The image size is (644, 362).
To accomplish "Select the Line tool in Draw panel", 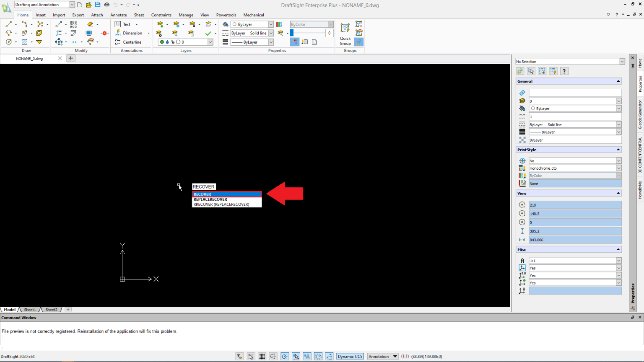I will [x=8, y=24].
